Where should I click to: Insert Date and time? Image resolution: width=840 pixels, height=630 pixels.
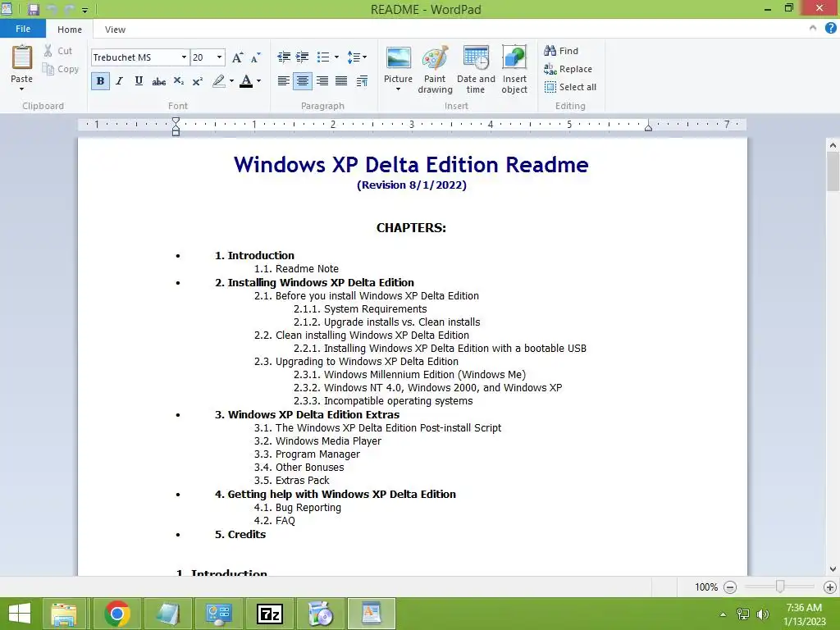pyautogui.click(x=476, y=69)
